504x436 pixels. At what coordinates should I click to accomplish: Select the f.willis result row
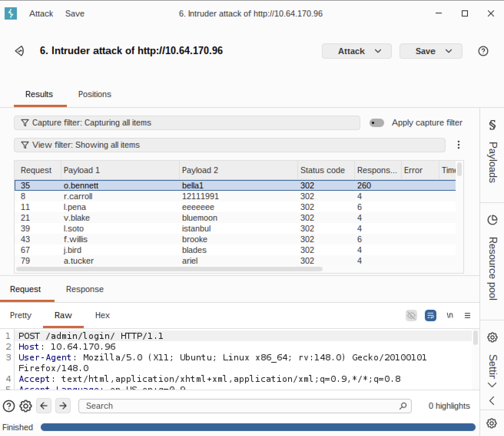(x=235, y=239)
